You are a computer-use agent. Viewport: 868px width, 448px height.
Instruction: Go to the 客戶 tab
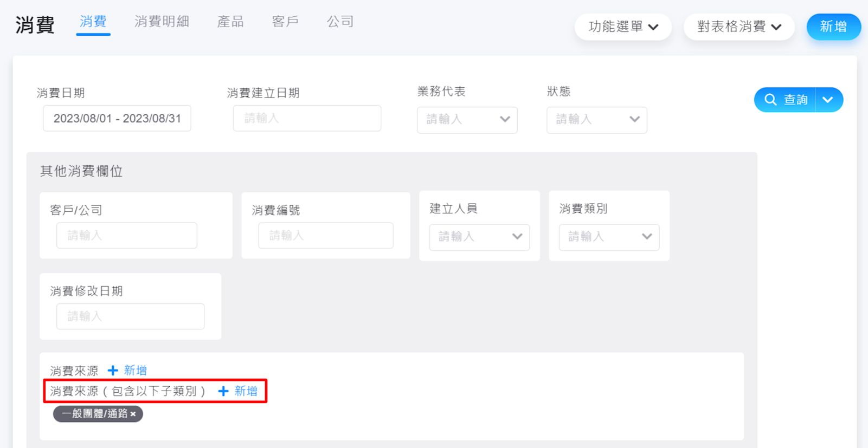click(285, 22)
